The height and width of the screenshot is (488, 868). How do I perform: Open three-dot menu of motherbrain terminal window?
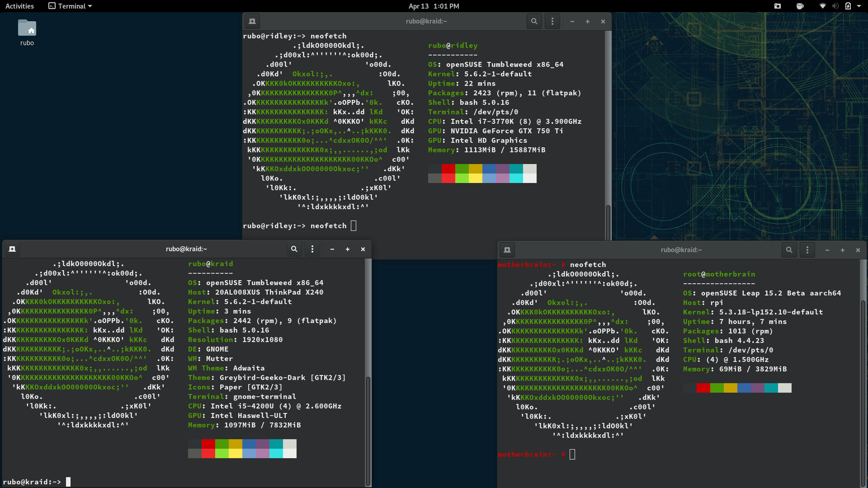[x=807, y=250]
